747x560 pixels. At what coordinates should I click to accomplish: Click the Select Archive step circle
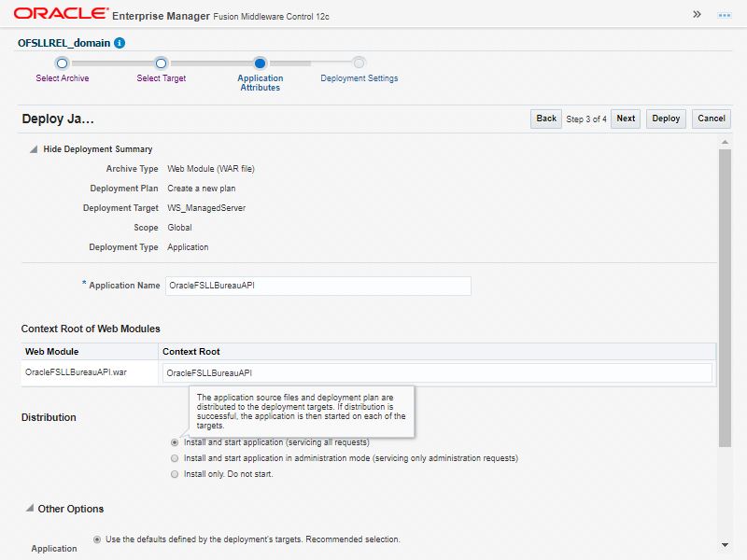62,63
